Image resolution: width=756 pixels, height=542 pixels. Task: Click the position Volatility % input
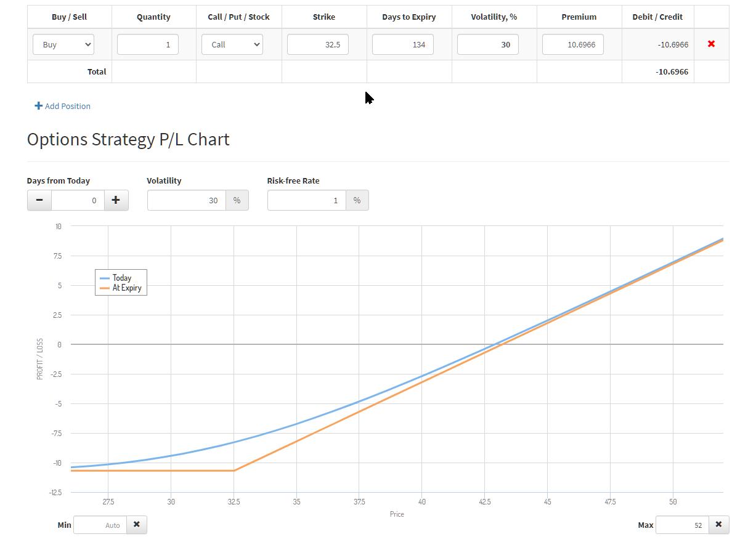tap(487, 44)
